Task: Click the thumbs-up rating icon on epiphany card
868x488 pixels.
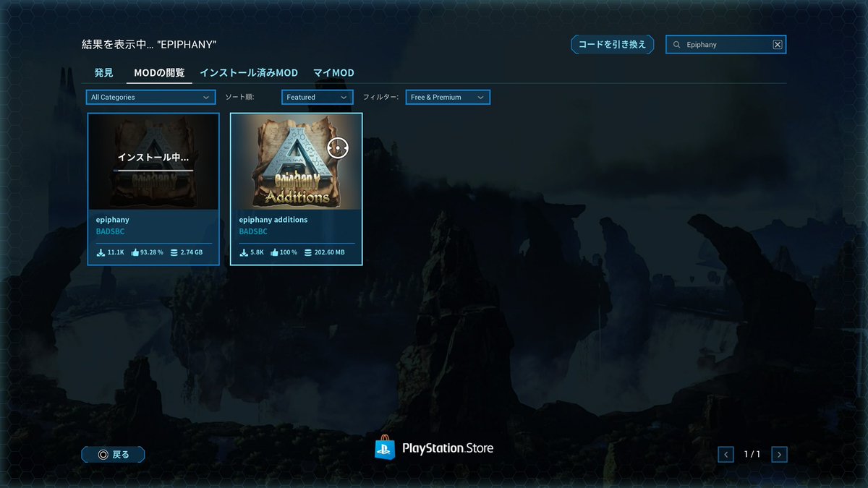Action: tap(135, 253)
